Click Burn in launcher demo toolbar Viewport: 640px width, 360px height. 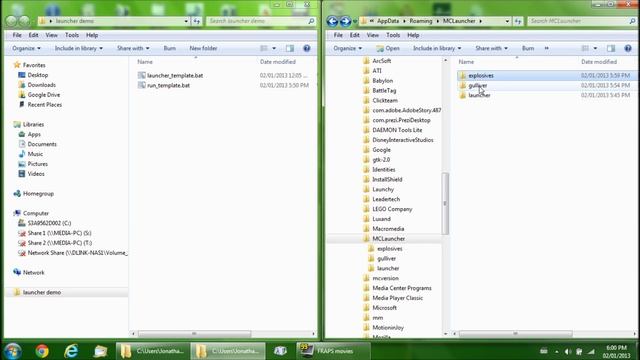169,48
